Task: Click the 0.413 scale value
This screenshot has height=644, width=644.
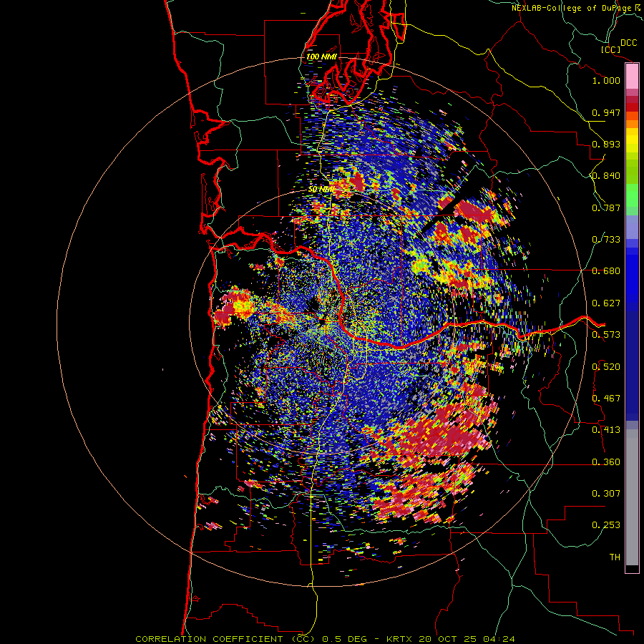Action: point(606,429)
